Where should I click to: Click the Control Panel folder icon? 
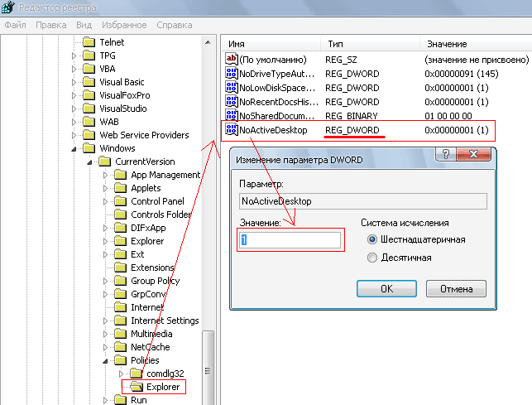(121, 201)
